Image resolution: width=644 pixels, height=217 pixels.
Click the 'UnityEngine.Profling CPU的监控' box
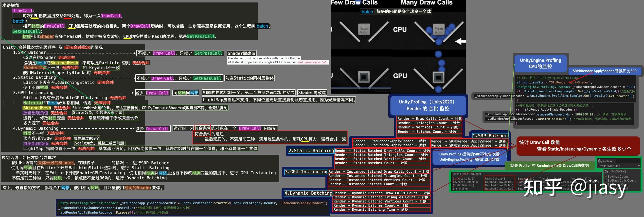pyautogui.click(x=540, y=63)
